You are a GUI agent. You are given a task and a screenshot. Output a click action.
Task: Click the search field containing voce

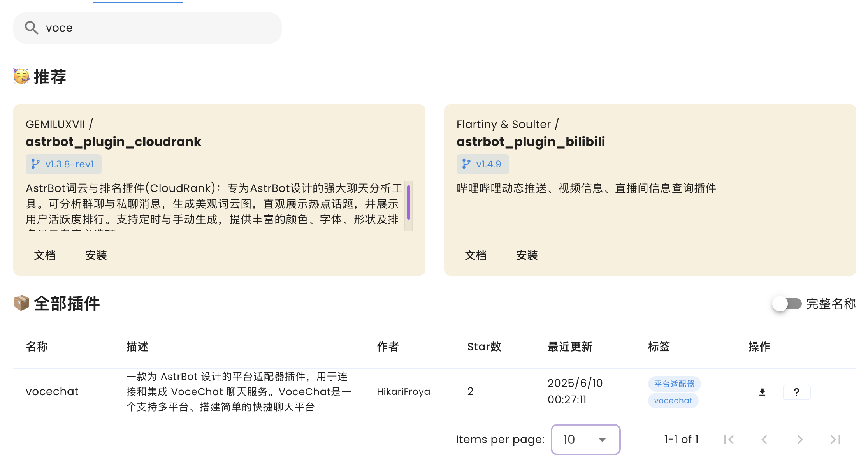(156, 28)
